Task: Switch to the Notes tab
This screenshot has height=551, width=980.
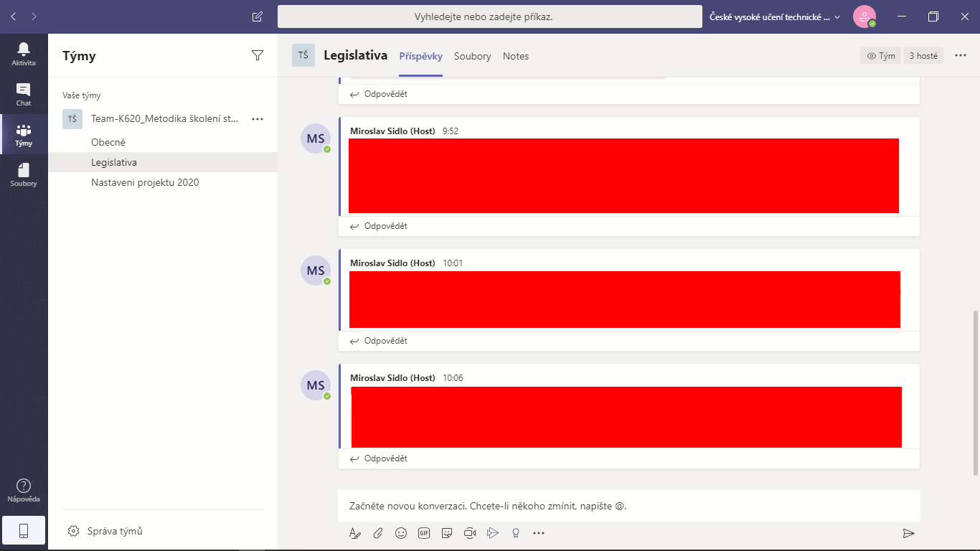Action: 516,56
